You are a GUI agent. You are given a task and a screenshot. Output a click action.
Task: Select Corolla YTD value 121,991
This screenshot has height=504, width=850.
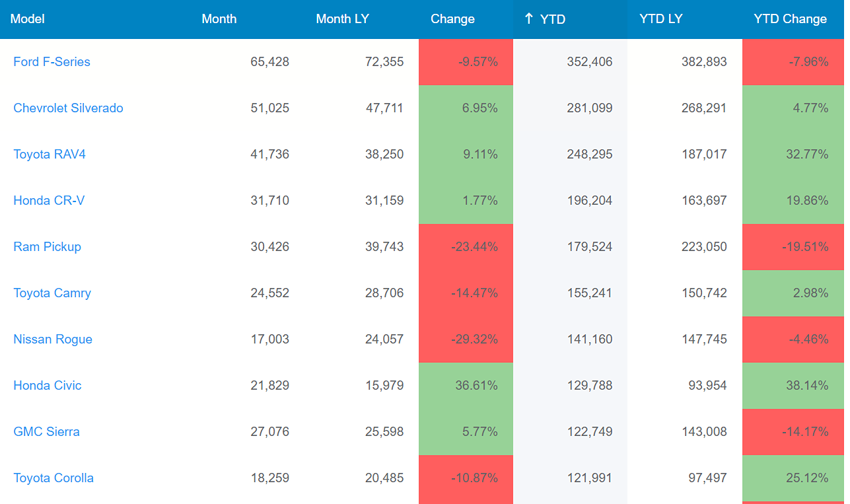point(590,478)
